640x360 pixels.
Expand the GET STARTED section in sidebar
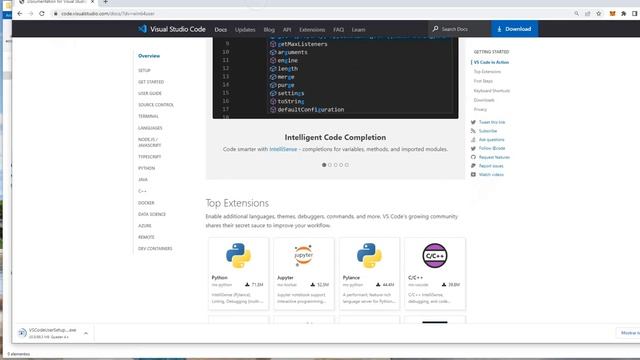[151, 82]
